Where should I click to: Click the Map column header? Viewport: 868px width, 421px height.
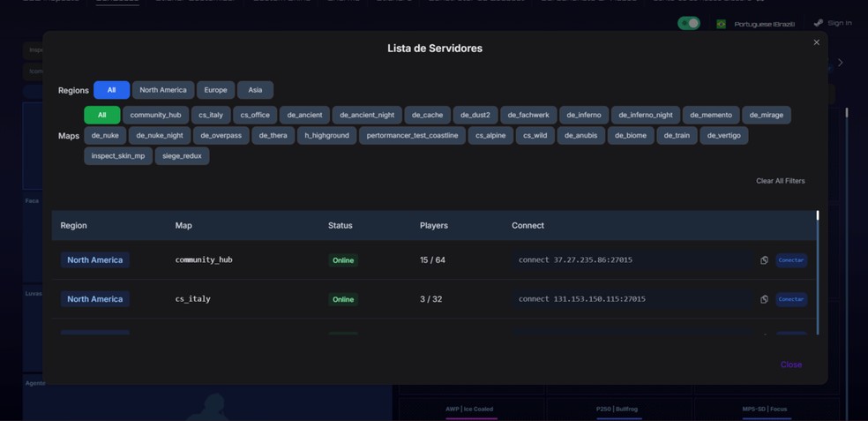coord(183,225)
